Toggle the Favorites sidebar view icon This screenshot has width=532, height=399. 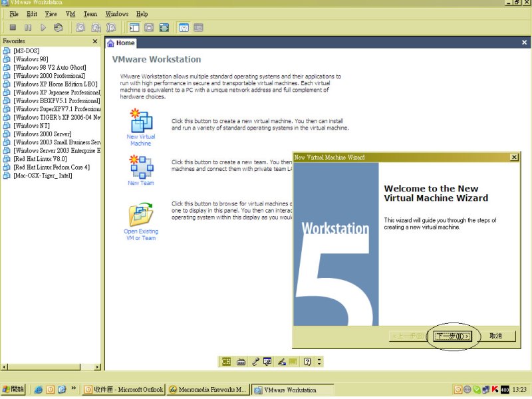click(x=134, y=27)
